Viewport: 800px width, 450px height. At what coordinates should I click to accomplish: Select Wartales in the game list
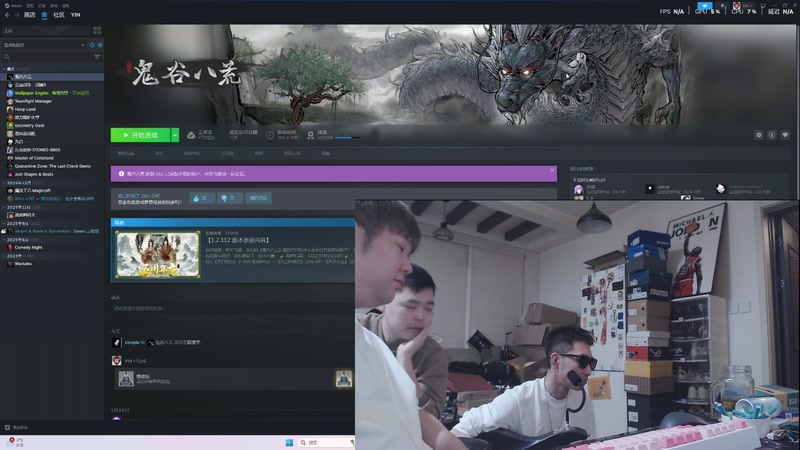(52, 264)
